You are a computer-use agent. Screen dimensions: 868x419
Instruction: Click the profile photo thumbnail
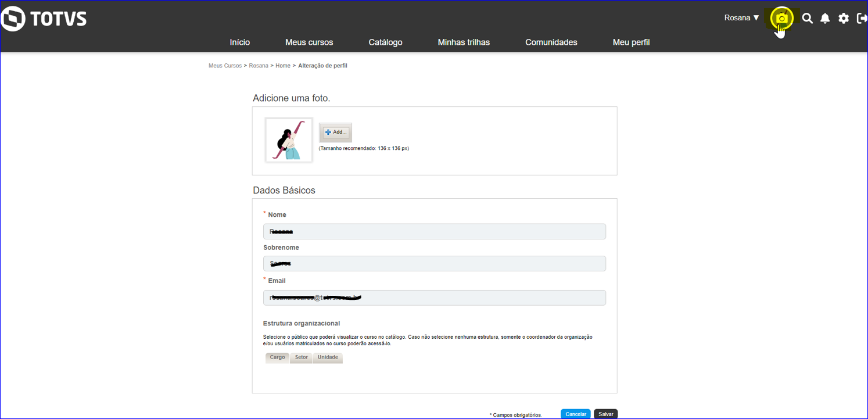tap(289, 140)
